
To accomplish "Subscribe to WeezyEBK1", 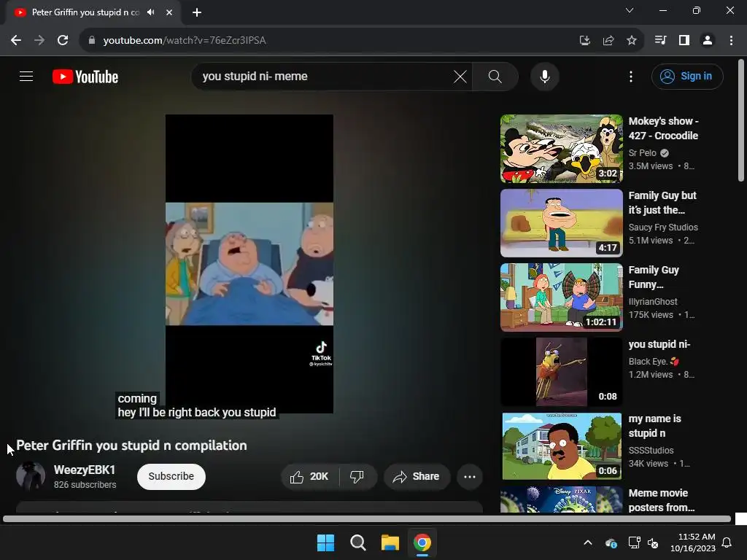I will pyautogui.click(x=171, y=476).
